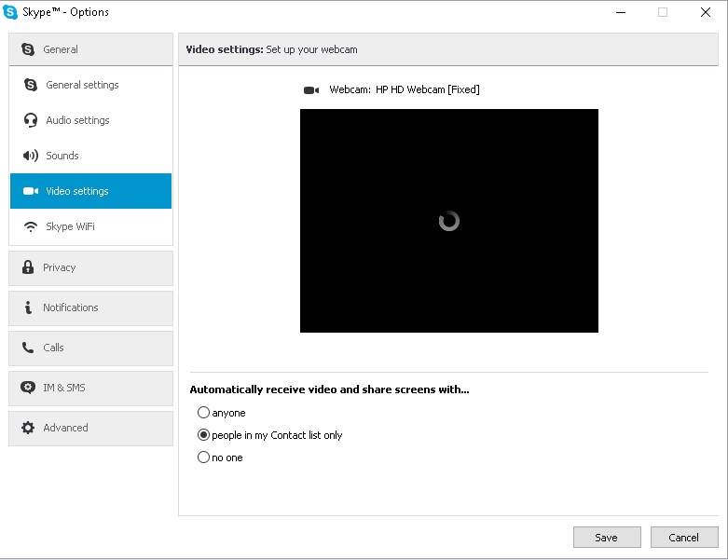The width and height of the screenshot is (728, 560).
Task: Cancel the options dialog
Action: coord(684,538)
